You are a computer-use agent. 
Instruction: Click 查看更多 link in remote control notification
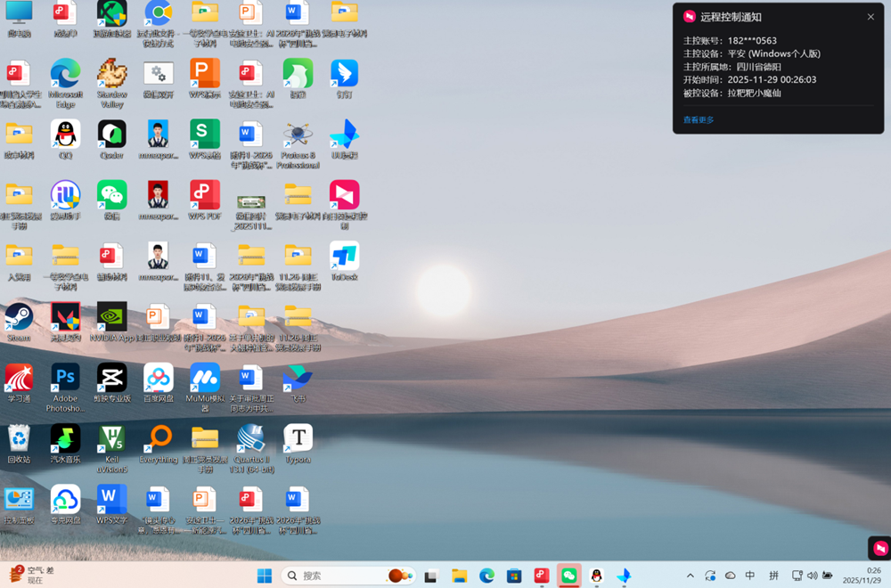click(x=699, y=119)
